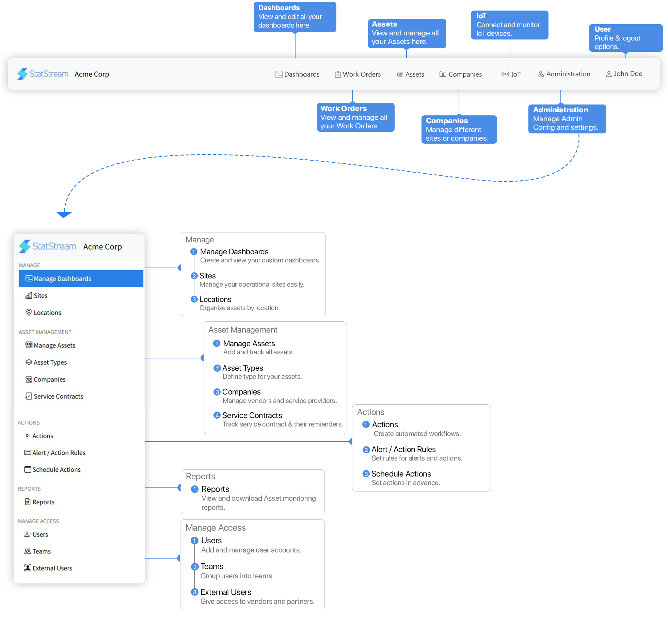Open the Administration menu in navbar
The width and height of the screenshot is (668, 644).
click(x=568, y=74)
